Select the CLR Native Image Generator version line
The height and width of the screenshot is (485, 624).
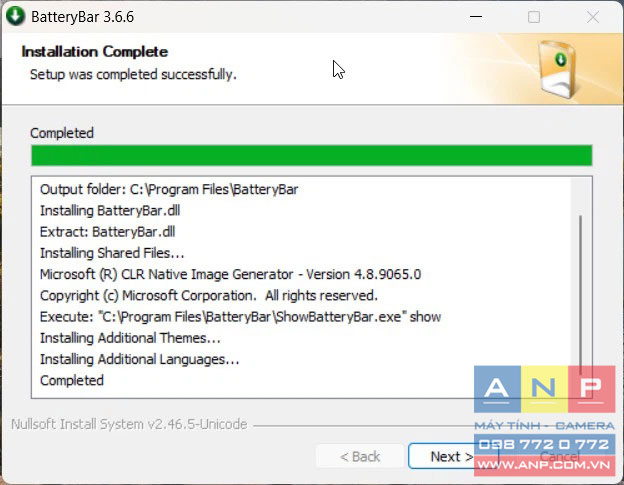230,274
